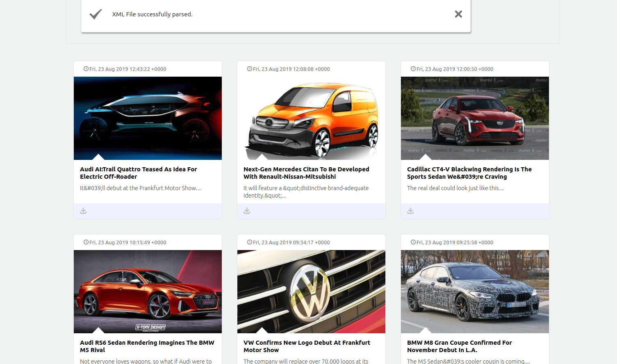Dismiss the XML parsed notification
The width and height of the screenshot is (617, 364).
(x=458, y=14)
